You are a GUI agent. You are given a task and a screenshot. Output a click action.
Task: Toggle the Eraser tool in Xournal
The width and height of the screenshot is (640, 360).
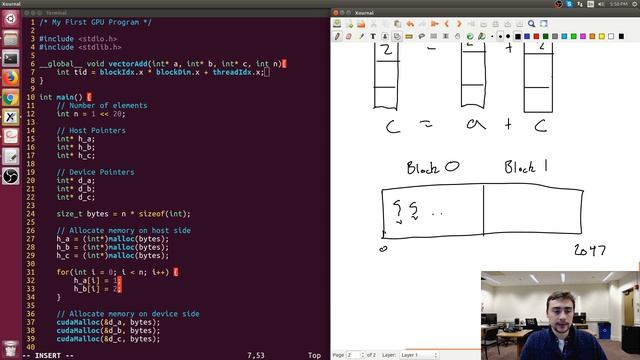pyautogui.click(x=349, y=36)
